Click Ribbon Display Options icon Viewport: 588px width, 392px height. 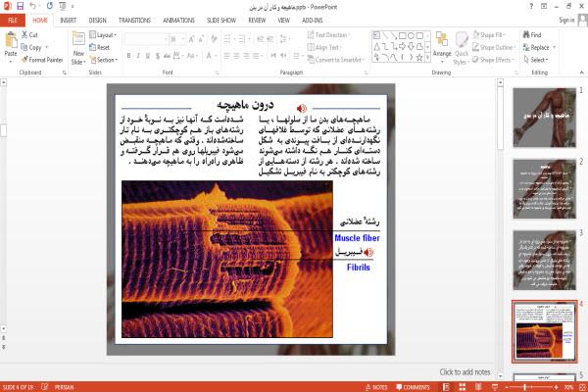click(x=544, y=7)
